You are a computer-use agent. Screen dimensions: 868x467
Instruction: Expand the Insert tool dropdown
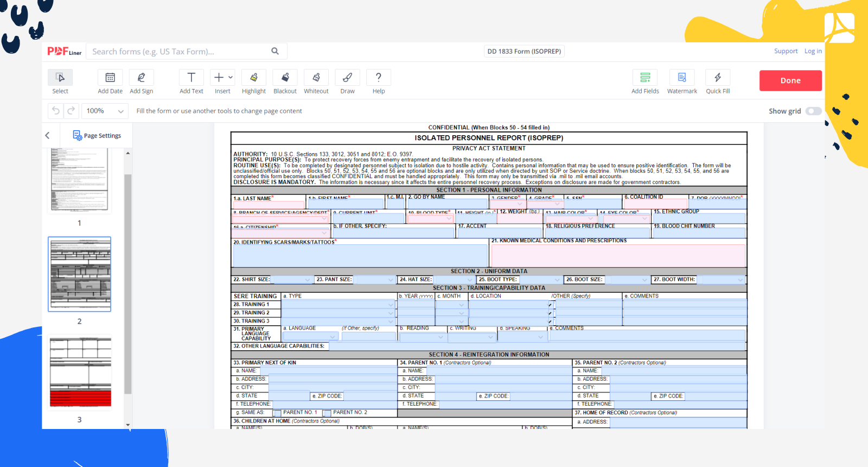tap(230, 78)
